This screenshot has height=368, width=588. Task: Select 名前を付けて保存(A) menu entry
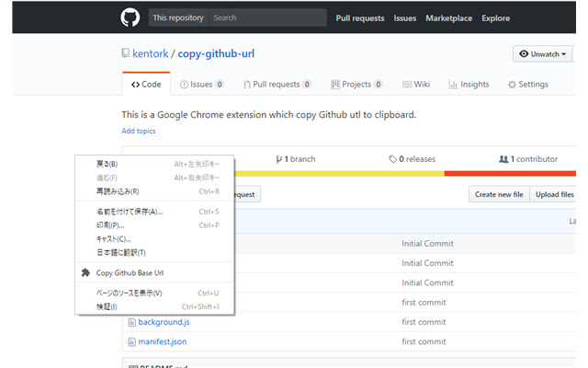(154, 212)
